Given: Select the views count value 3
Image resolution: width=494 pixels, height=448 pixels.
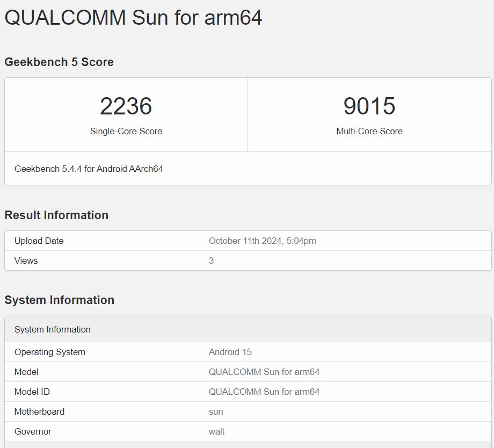Looking at the screenshot, I should click(211, 261).
